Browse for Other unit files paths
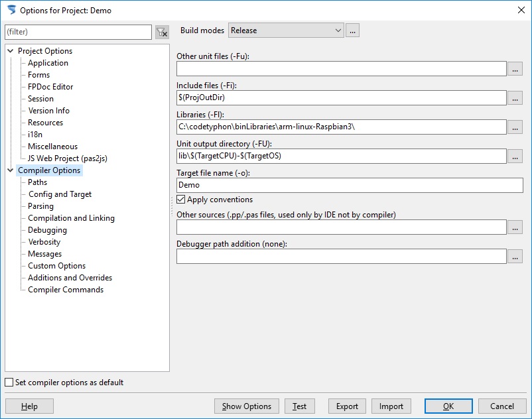This screenshot has width=532, height=419. (515, 68)
